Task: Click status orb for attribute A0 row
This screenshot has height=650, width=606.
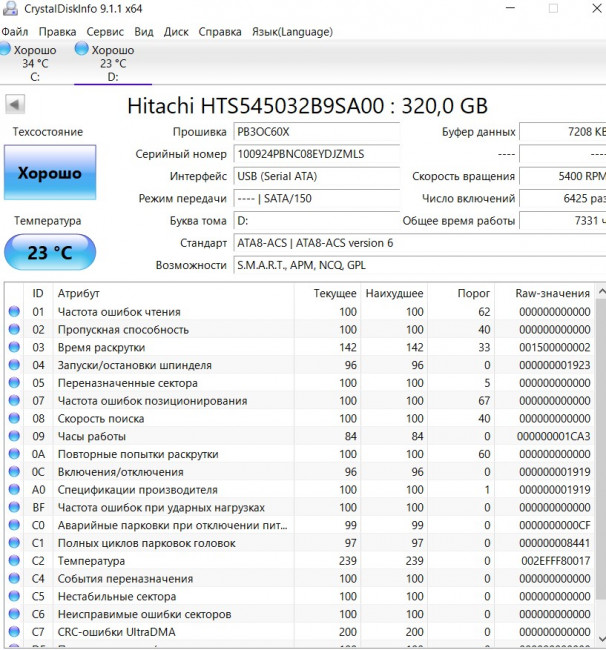Action: (x=14, y=489)
